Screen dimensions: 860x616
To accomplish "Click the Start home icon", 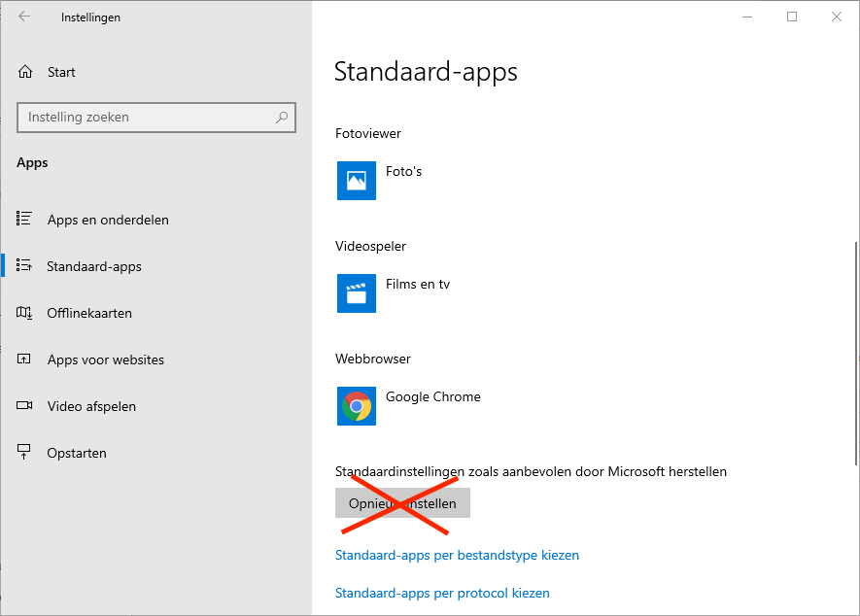I will (25, 72).
